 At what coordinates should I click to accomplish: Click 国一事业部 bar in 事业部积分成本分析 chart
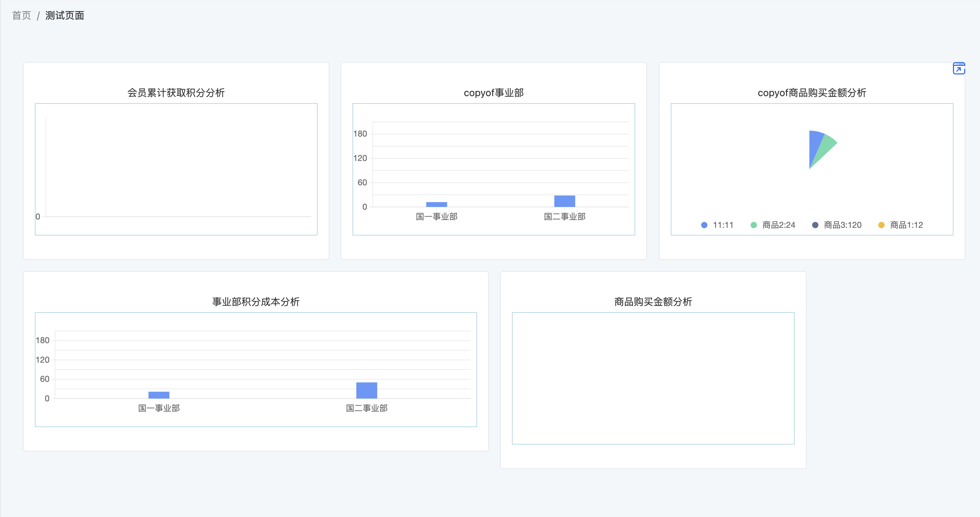159,395
